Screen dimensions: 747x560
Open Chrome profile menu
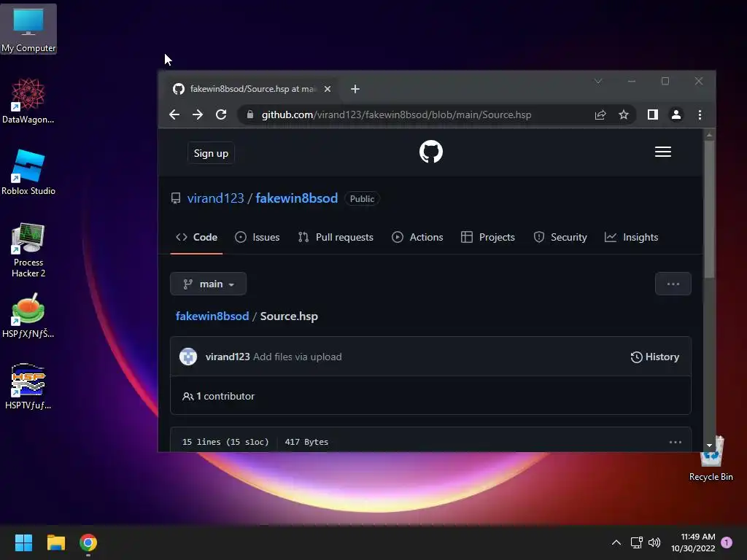pyautogui.click(x=676, y=114)
